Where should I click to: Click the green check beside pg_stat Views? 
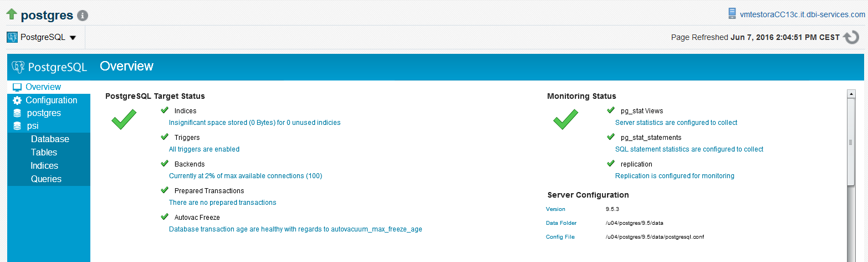(x=611, y=110)
